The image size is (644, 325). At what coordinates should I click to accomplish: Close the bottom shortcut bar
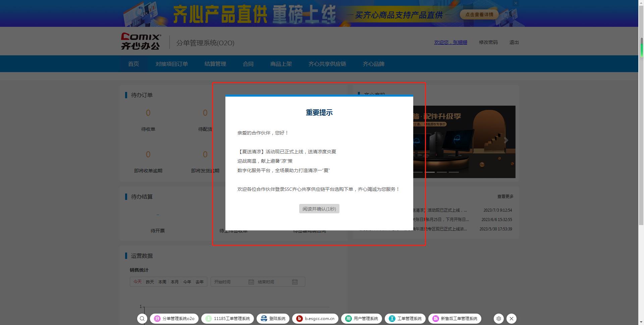coord(512,319)
